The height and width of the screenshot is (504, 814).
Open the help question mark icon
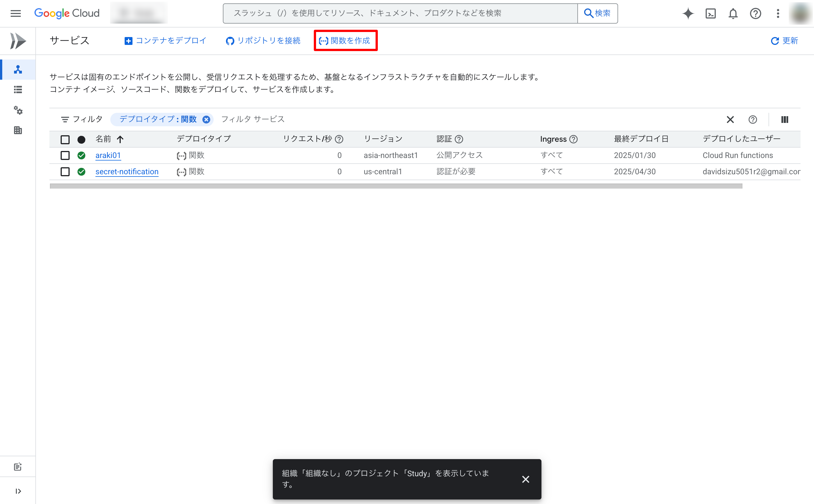tap(755, 14)
